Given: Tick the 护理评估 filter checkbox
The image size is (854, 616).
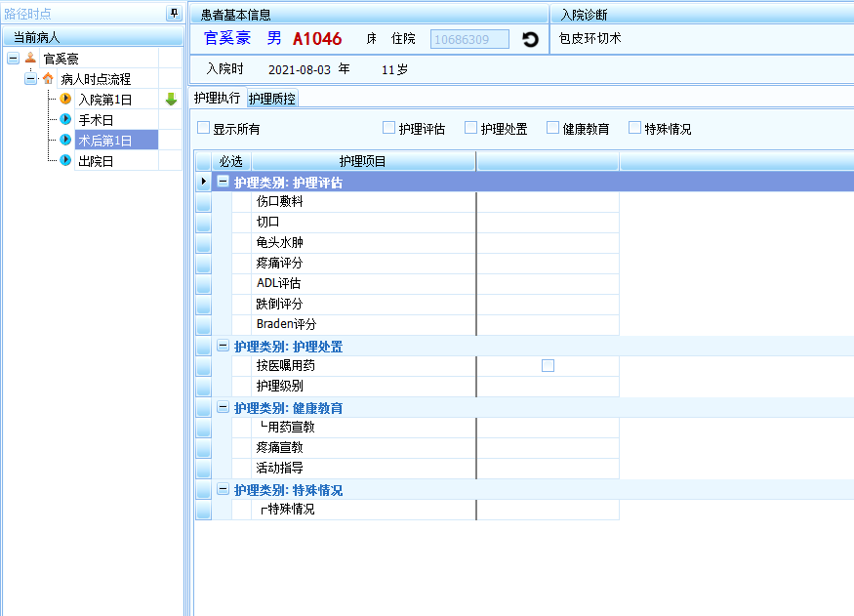Looking at the screenshot, I should click(x=388, y=128).
